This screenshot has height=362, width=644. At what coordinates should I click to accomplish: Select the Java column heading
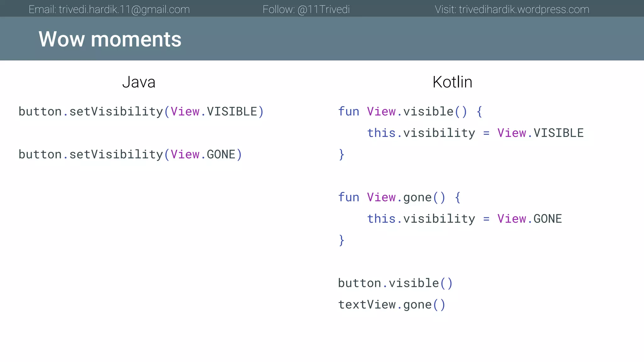139,82
